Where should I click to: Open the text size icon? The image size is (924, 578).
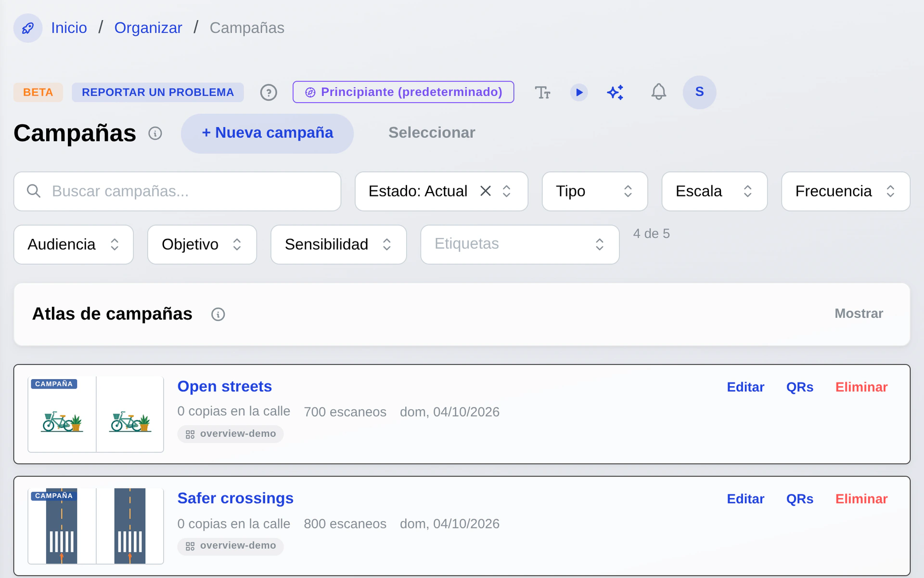click(542, 92)
